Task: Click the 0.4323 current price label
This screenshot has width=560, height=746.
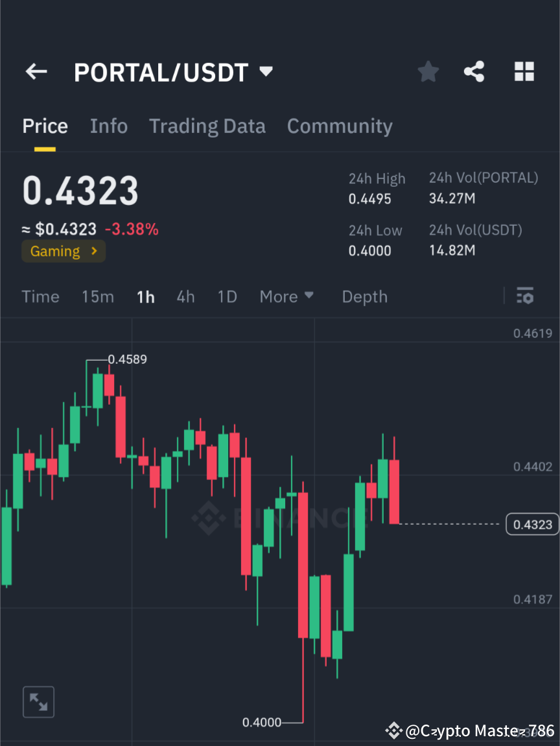Action: coord(531,524)
